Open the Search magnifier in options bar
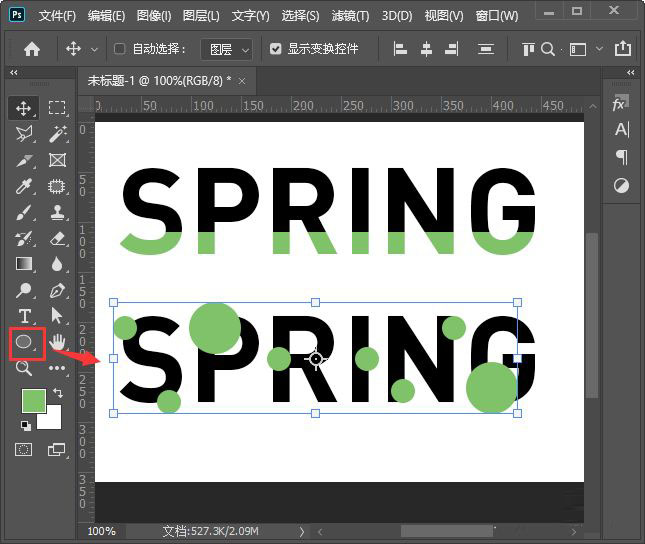This screenshot has height=544, width=645. (x=548, y=49)
